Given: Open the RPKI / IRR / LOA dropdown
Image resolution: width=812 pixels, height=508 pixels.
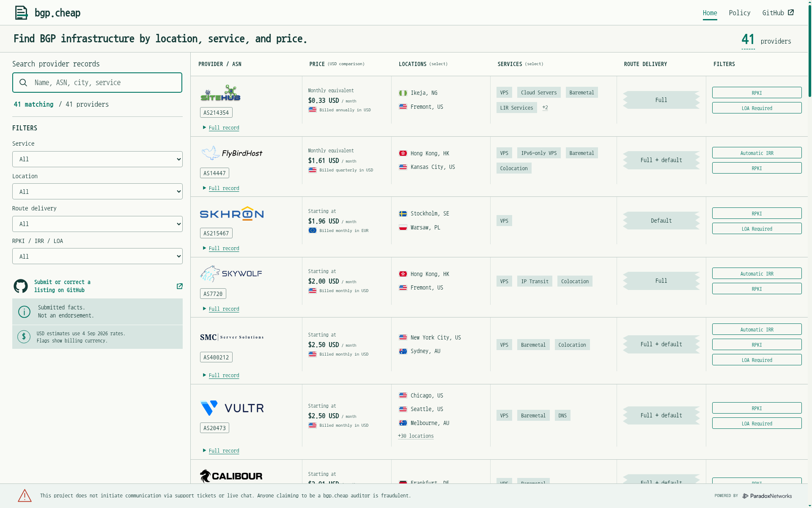Looking at the screenshot, I should pyautogui.click(x=97, y=257).
